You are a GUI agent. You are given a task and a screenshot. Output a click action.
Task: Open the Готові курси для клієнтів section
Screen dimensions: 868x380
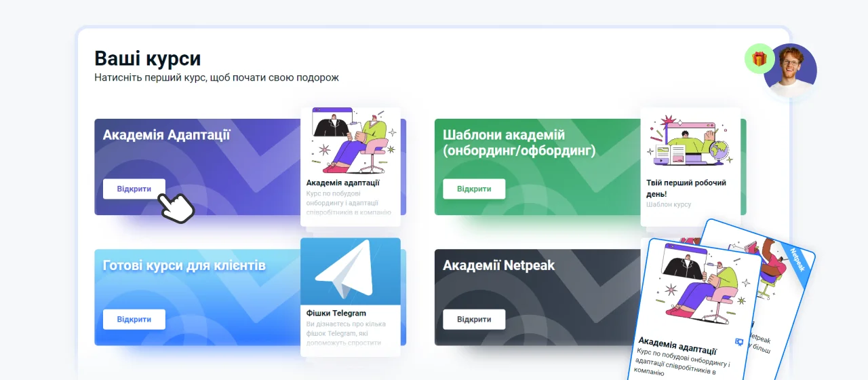(x=134, y=319)
